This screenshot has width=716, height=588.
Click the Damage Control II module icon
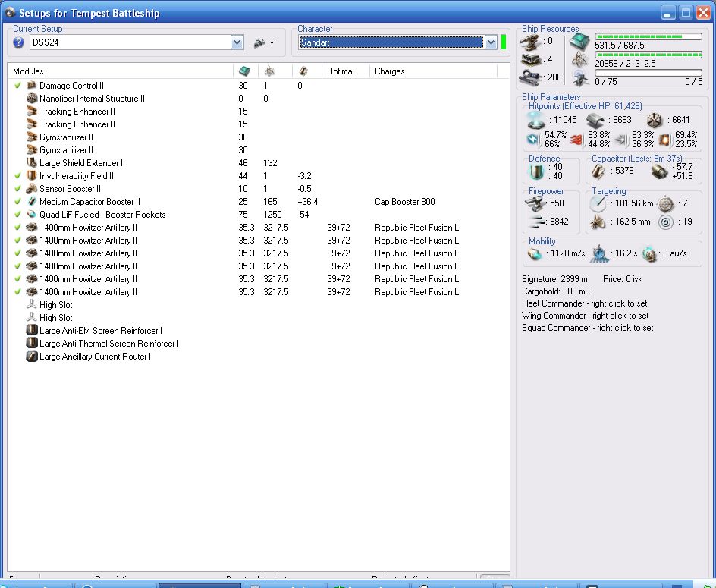(x=32, y=85)
